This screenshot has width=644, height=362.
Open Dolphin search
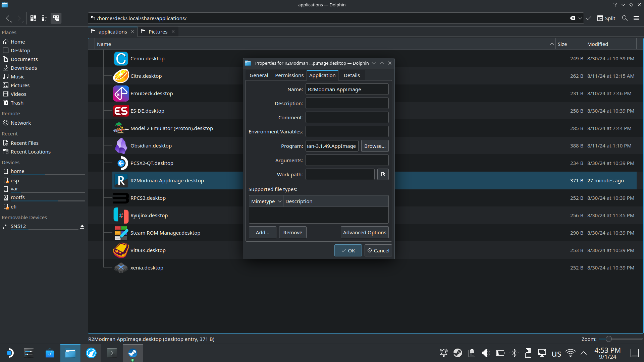click(x=625, y=18)
